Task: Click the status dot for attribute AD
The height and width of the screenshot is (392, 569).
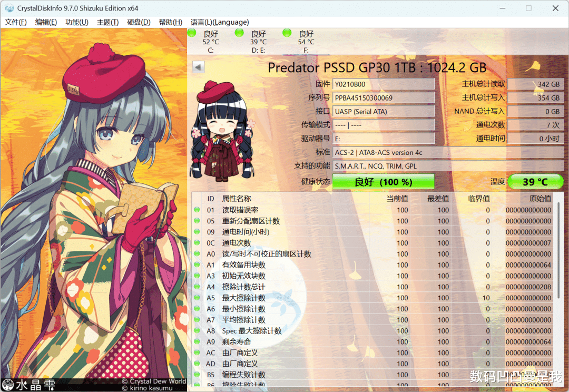Action: (x=197, y=364)
